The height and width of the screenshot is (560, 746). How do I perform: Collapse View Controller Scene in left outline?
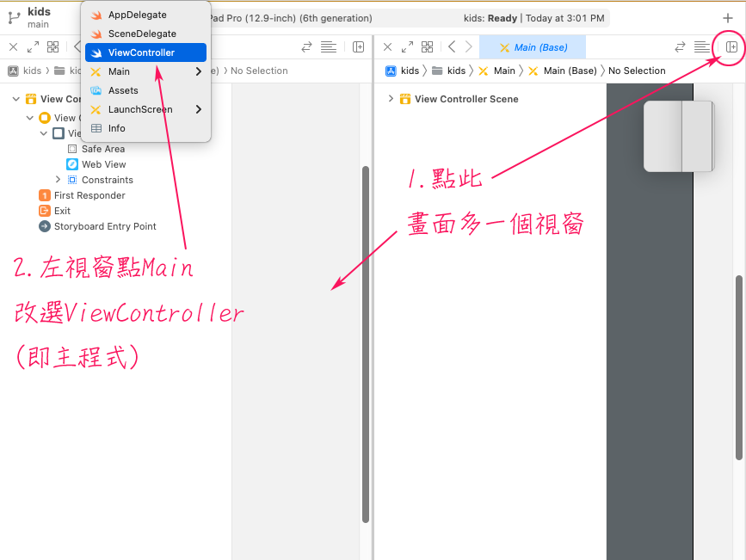tap(16, 99)
